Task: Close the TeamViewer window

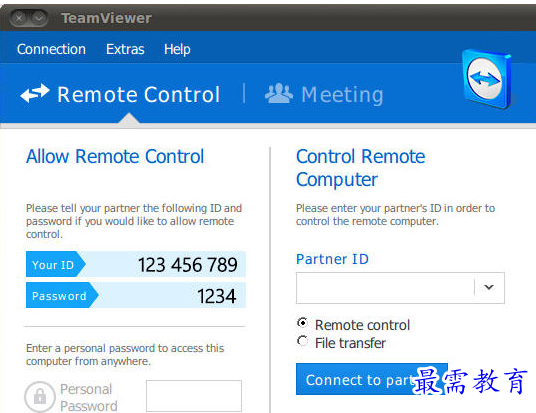Action: point(19,18)
